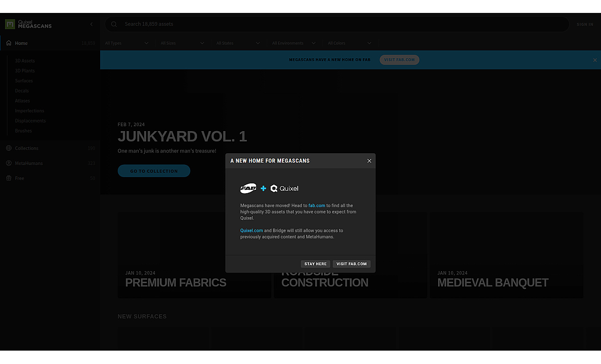
Task: Follow the Quixel.com link in dialog text
Action: [x=251, y=231]
